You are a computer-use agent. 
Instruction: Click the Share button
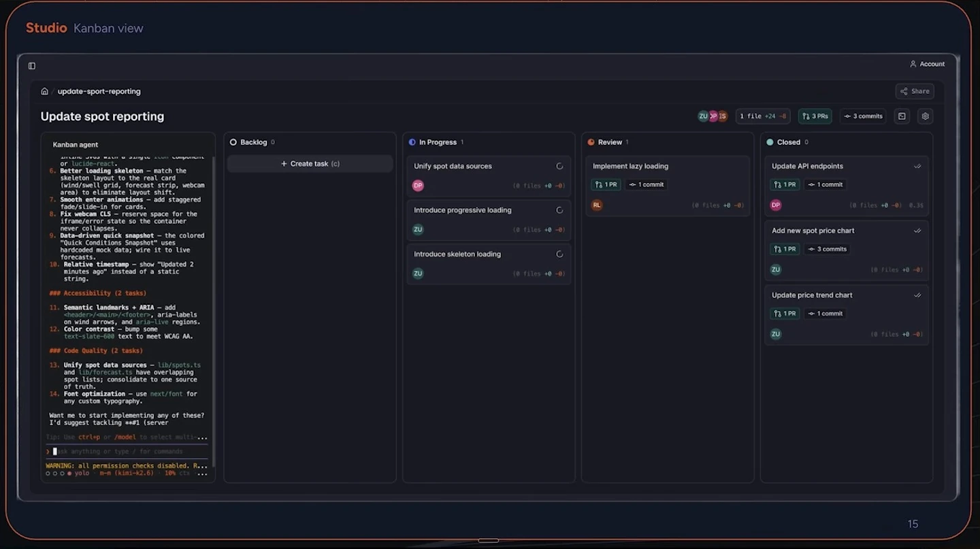915,91
